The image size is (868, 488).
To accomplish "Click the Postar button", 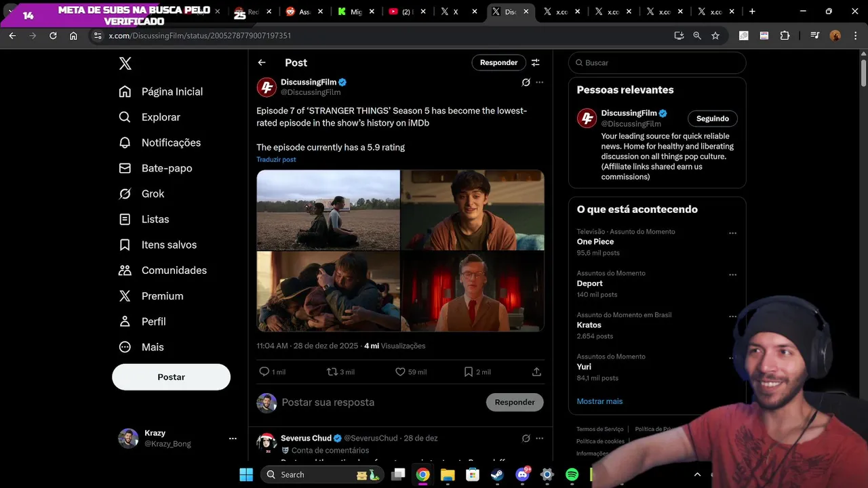I will coord(171,377).
